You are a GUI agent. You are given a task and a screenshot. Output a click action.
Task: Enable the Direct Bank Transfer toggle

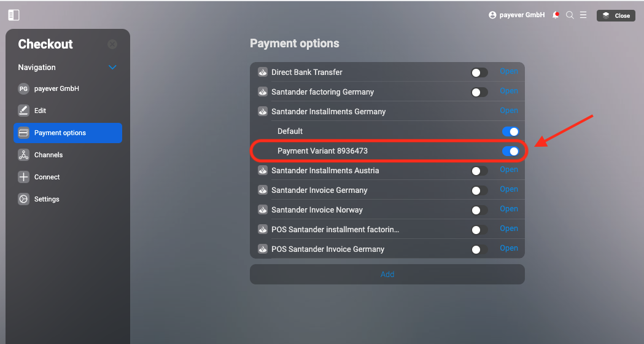[479, 72]
